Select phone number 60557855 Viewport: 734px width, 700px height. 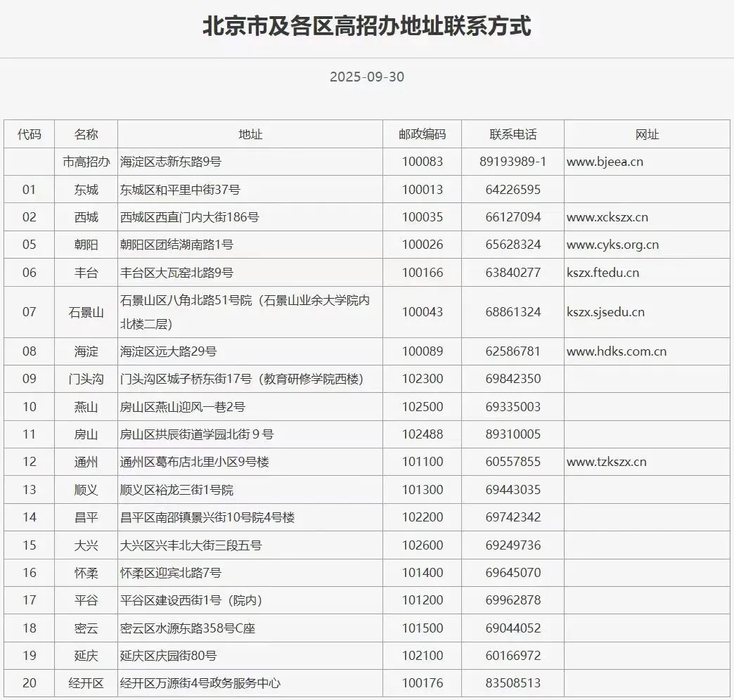[x=513, y=462]
